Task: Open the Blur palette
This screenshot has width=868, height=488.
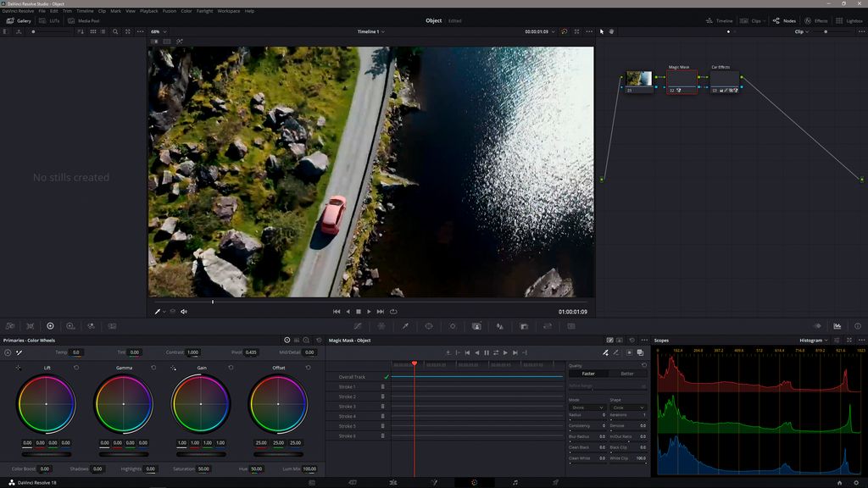Action: pos(499,325)
